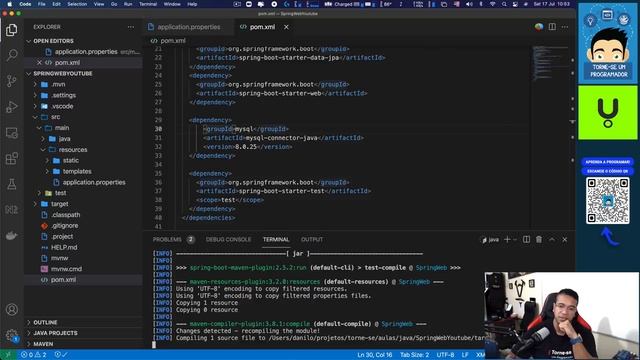Close the terminal panel
This screenshot has height=360, width=640.
coord(564,240)
